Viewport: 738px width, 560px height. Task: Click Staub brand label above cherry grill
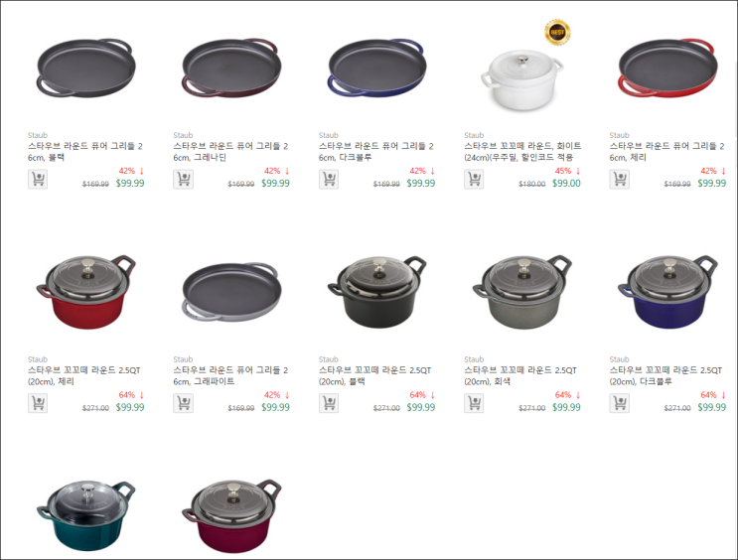coord(619,135)
